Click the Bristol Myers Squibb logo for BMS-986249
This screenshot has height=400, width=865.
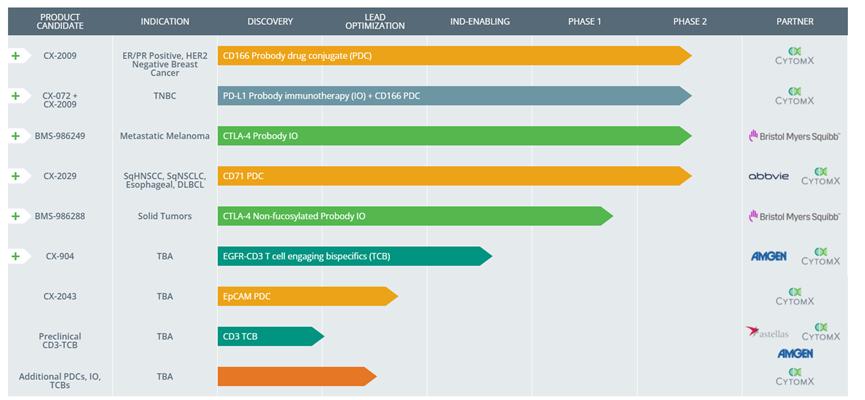coord(794,136)
